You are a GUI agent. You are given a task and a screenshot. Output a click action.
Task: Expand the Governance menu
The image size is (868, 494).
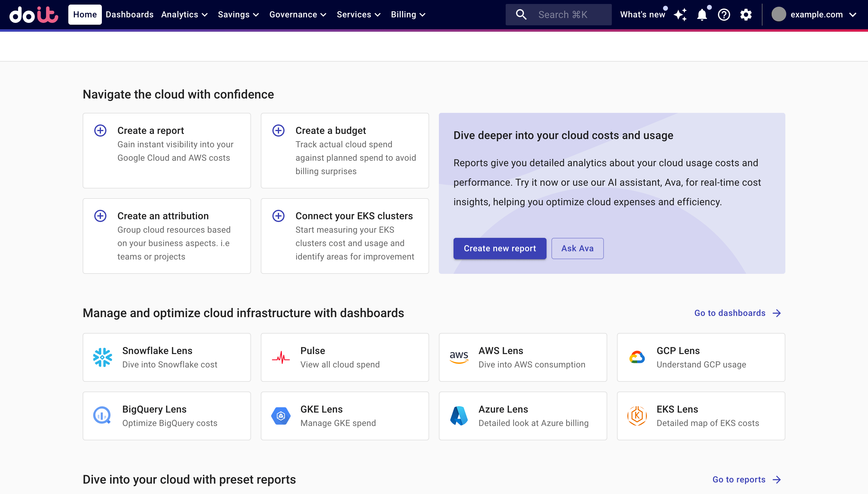click(298, 15)
